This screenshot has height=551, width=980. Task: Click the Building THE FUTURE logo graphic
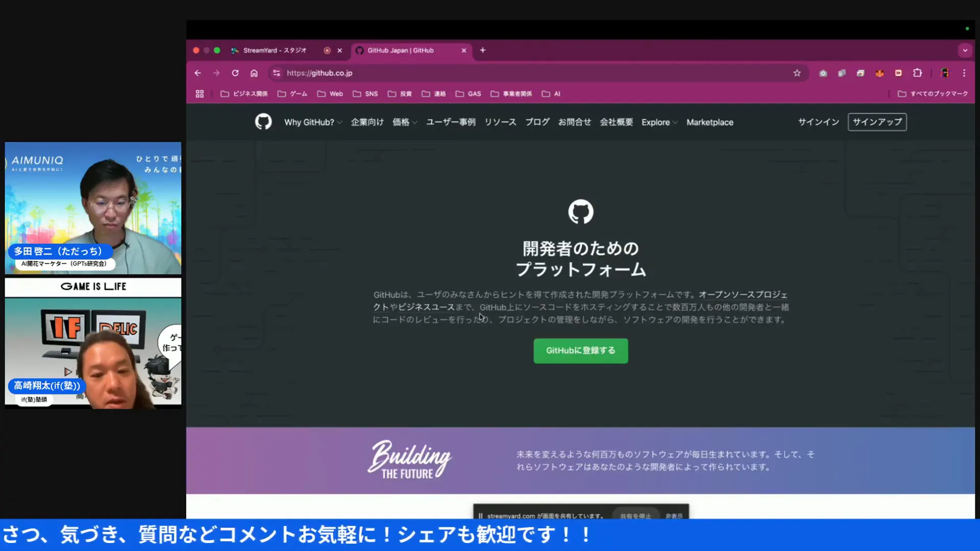coord(410,460)
